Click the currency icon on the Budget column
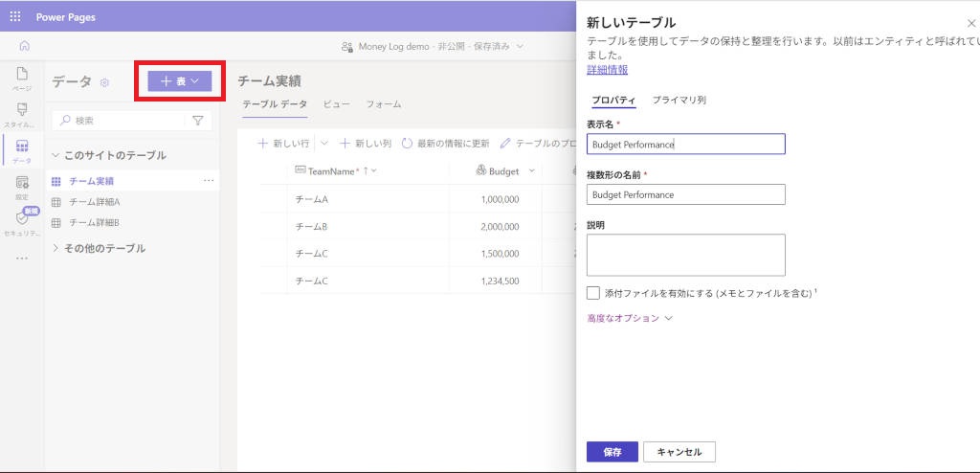Viewport: 980px width, 473px height. tap(480, 170)
